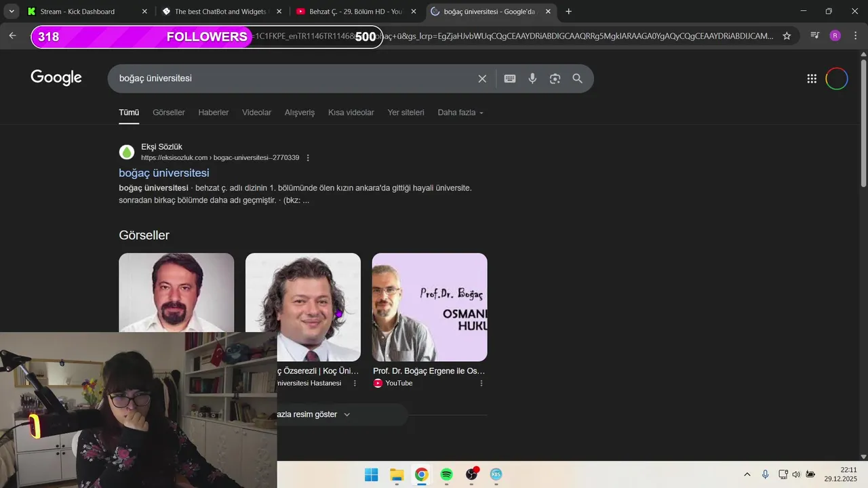Go back using the browser back arrow
The width and height of the screenshot is (868, 488).
point(12,36)
